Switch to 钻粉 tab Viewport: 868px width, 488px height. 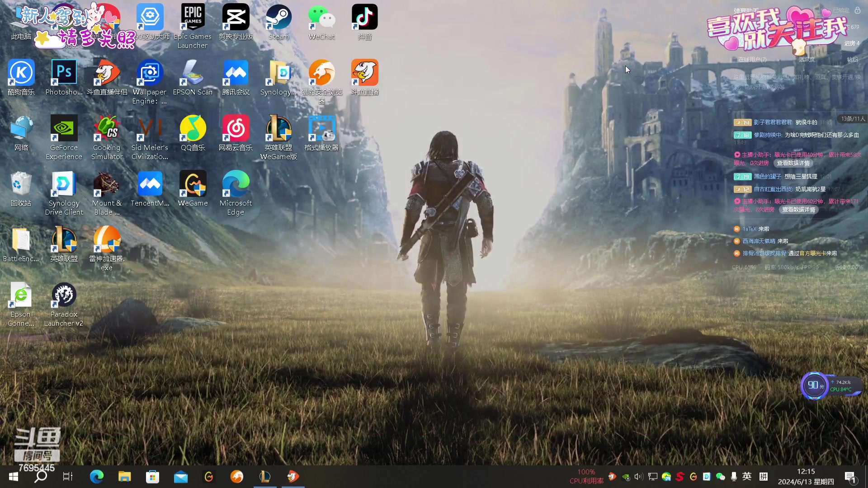click(x=852, y=60)
